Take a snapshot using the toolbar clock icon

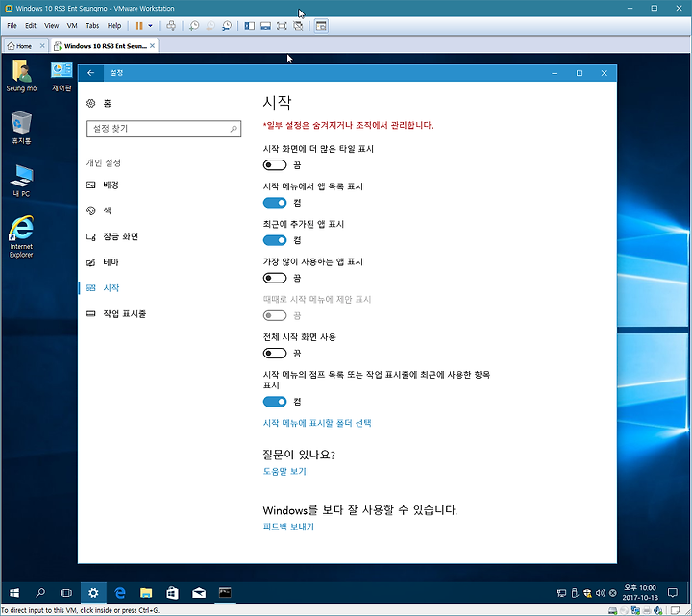pyautogui.click(x=194, y=26)
